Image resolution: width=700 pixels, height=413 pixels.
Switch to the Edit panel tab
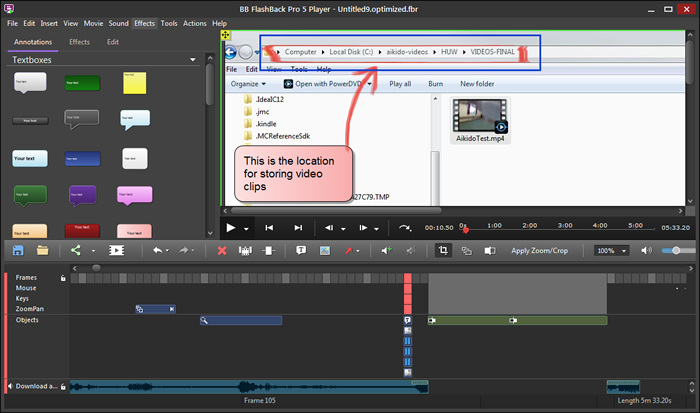(x=113, y=42)
